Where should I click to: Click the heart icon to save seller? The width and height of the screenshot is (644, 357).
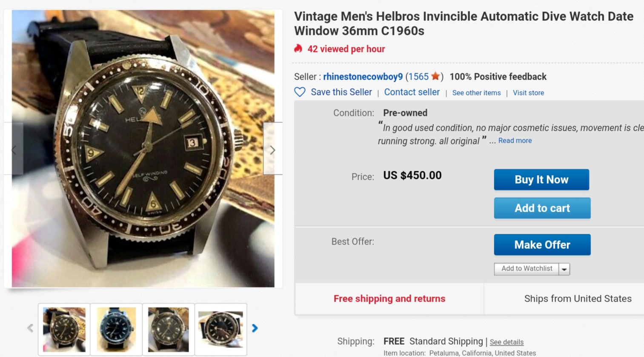(x=300, y=92)
